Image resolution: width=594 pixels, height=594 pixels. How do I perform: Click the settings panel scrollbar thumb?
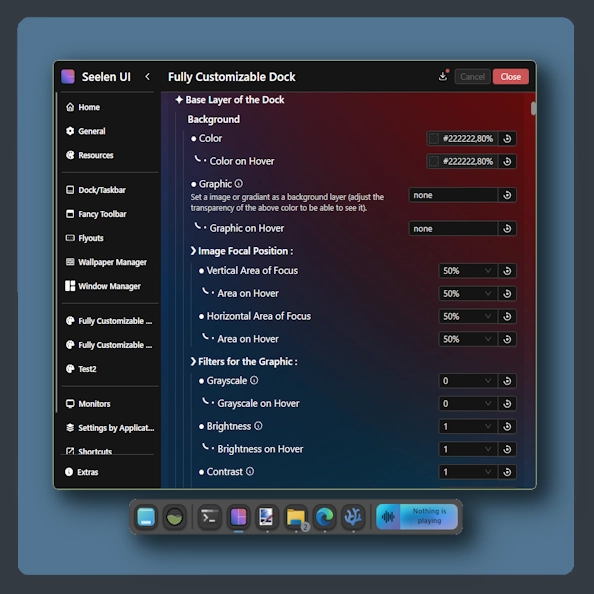pyautogui.click(x=533, y=108)
